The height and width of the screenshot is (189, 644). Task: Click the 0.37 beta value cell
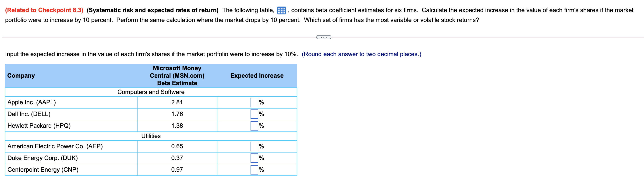177,158
